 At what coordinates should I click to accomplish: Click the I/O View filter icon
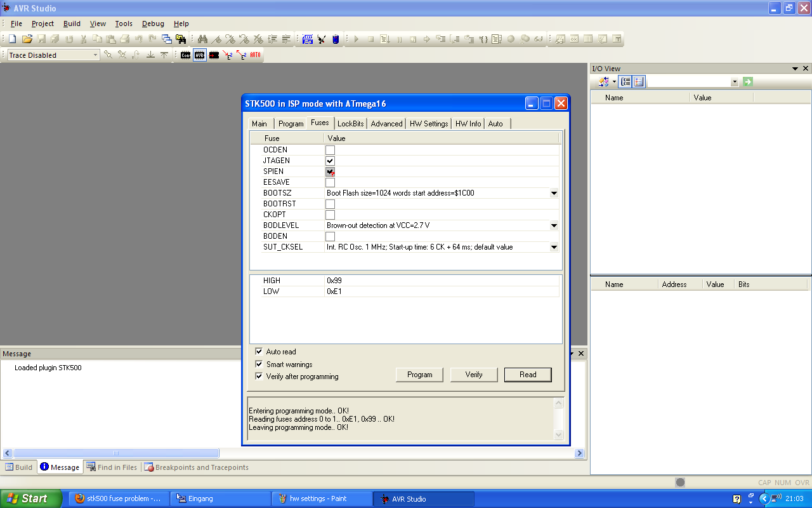point(603,82)
